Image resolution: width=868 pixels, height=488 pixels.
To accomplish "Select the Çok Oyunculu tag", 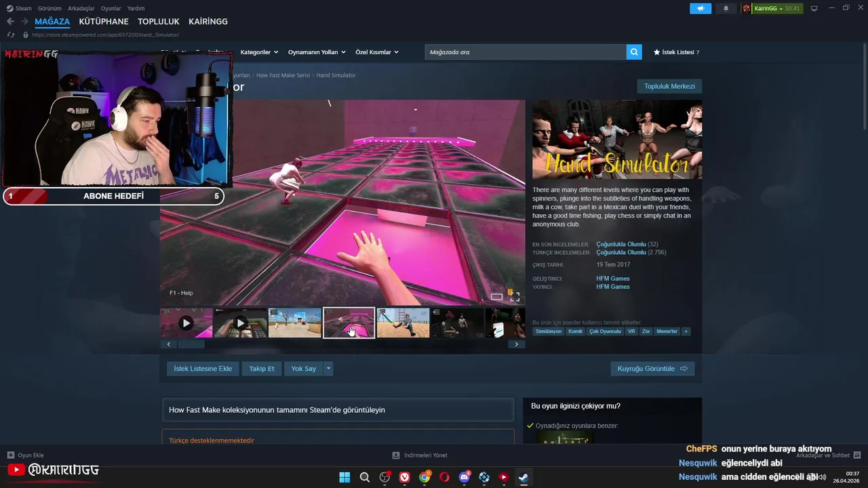I will [605, 331].
